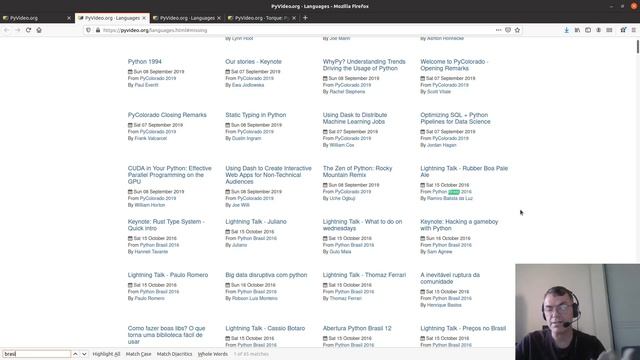Click the browser Back arrow button

point(7,30)
